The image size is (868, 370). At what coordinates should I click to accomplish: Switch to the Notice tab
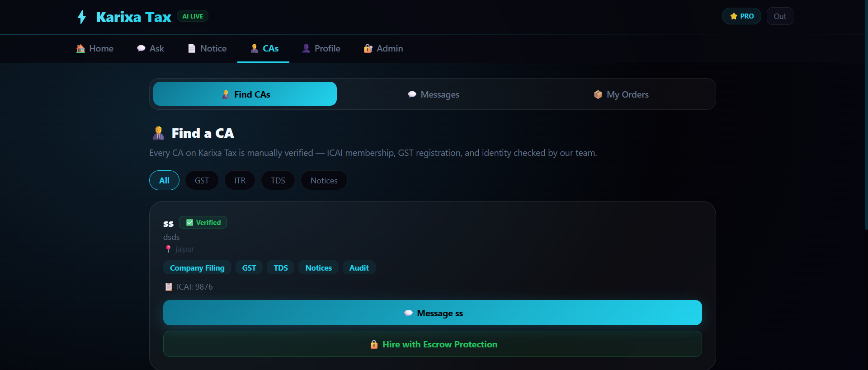pyautogui.click(x=208, y=48)
